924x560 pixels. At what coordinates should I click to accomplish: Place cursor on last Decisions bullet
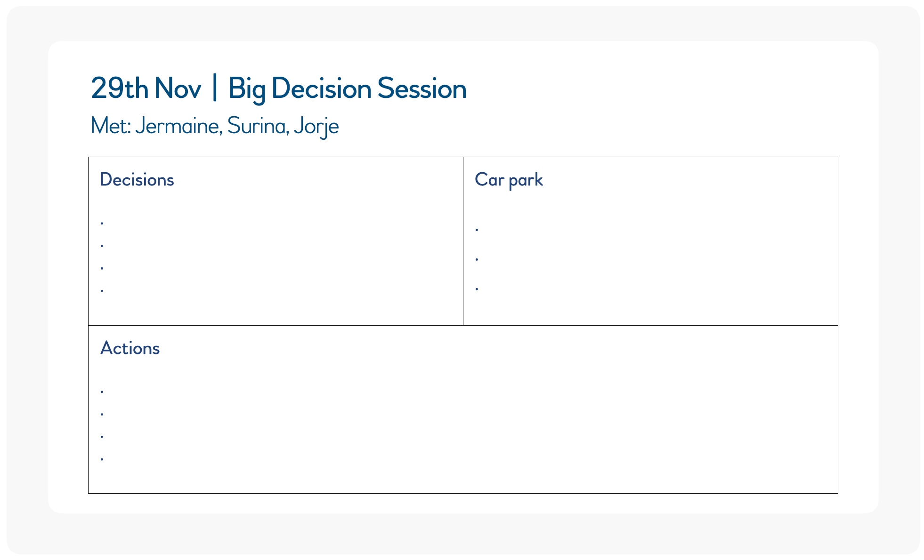[x=102, y=290]
